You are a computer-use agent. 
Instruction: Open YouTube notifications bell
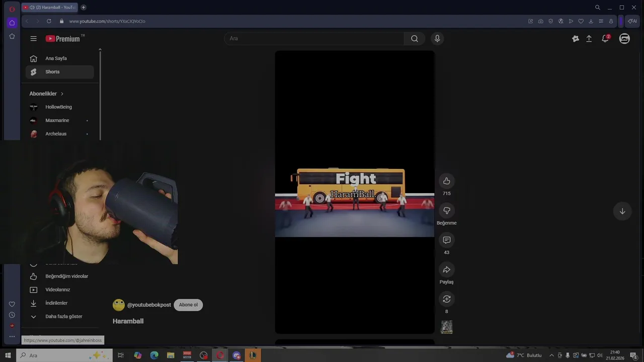[605, 39]
